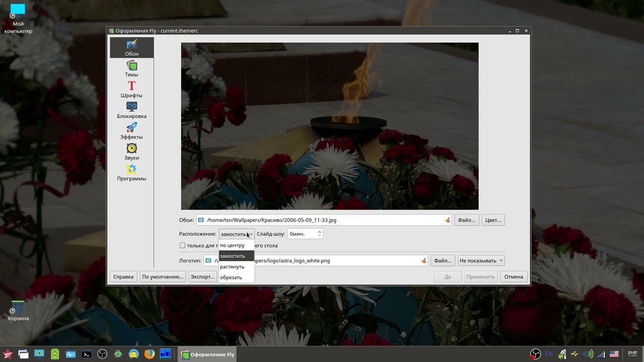This screenshot has width=644, height=362.
Task: Clear the logo path with broom icon
Action: (x=424, y=260)
